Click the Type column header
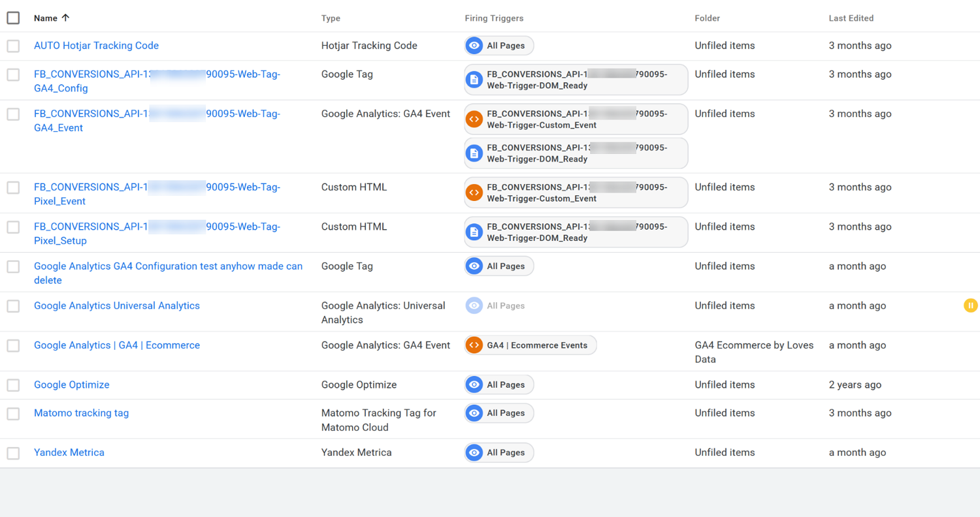Viewport: 980px width, 517px height. 331,18
